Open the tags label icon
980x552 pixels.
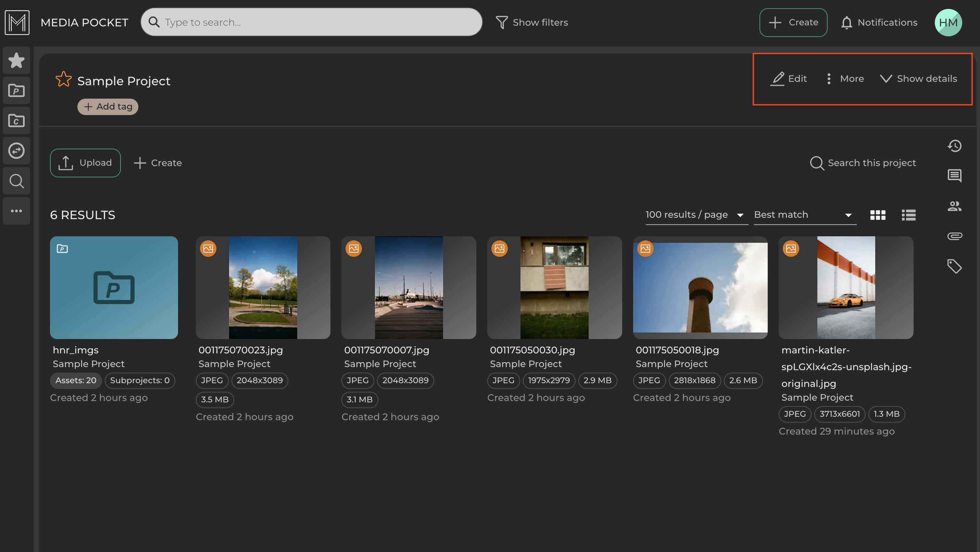tap(954, 266)
